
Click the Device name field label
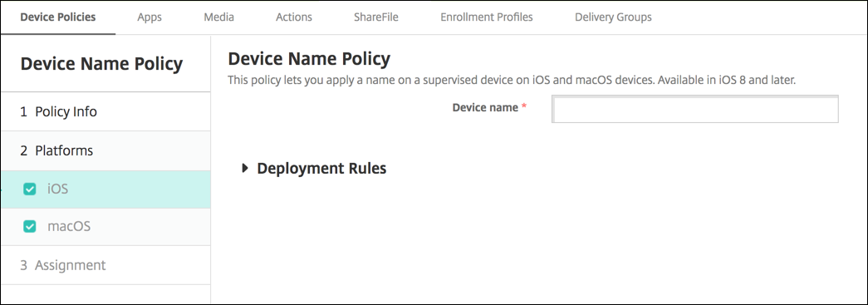pos(485,107)
